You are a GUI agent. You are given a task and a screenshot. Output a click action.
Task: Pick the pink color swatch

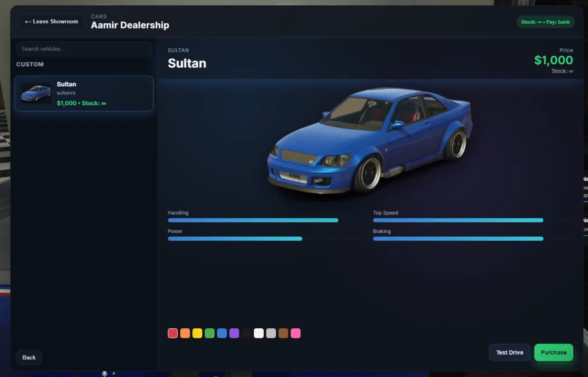pos(296,333)
